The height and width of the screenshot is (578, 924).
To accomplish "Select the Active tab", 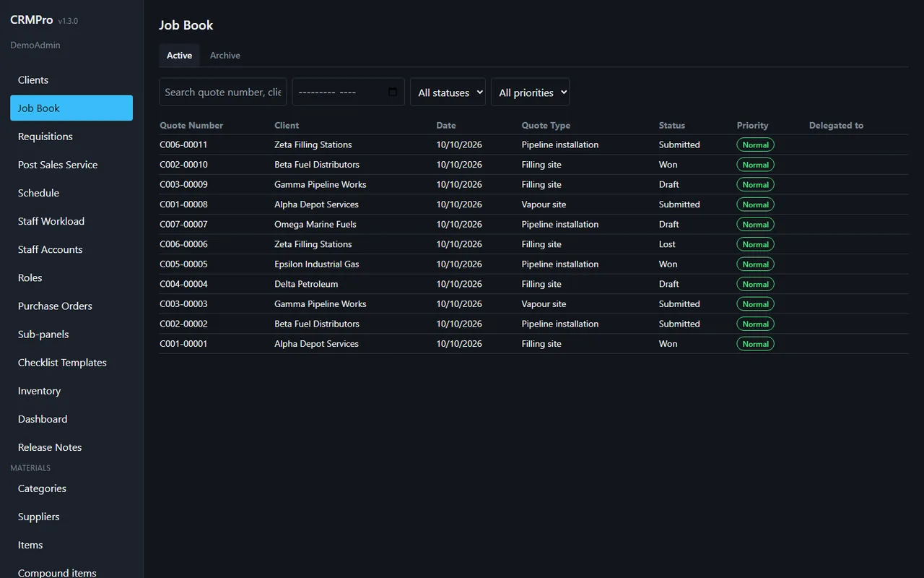I will (180, 56).
